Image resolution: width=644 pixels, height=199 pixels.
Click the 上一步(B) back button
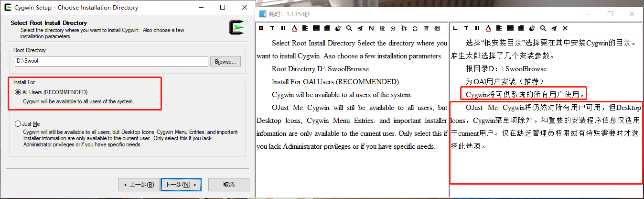[139, 184]
